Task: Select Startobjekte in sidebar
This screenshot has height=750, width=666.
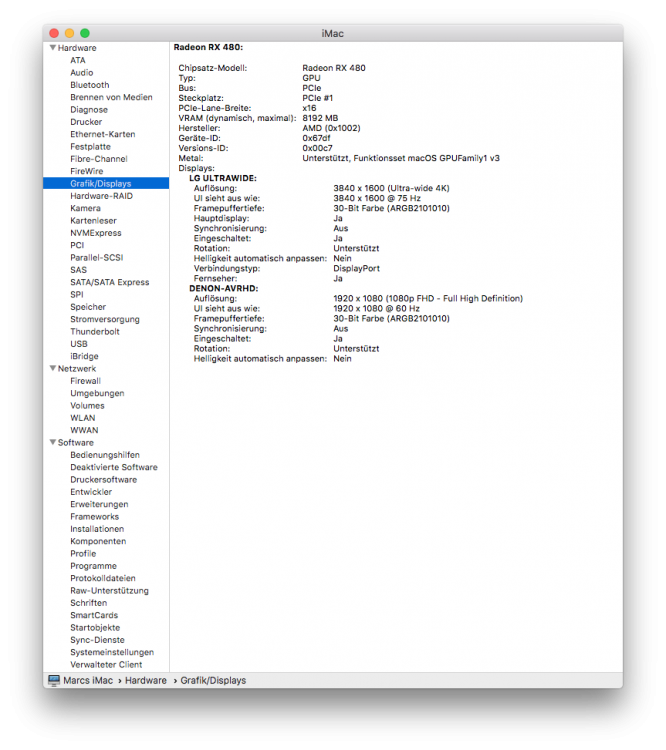Action: [x=95, y=628]
